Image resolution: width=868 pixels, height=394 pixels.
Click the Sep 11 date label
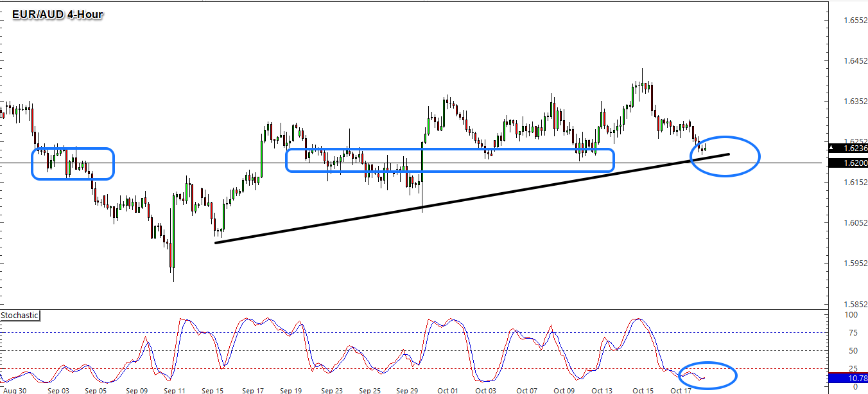[x=174, y=390]
